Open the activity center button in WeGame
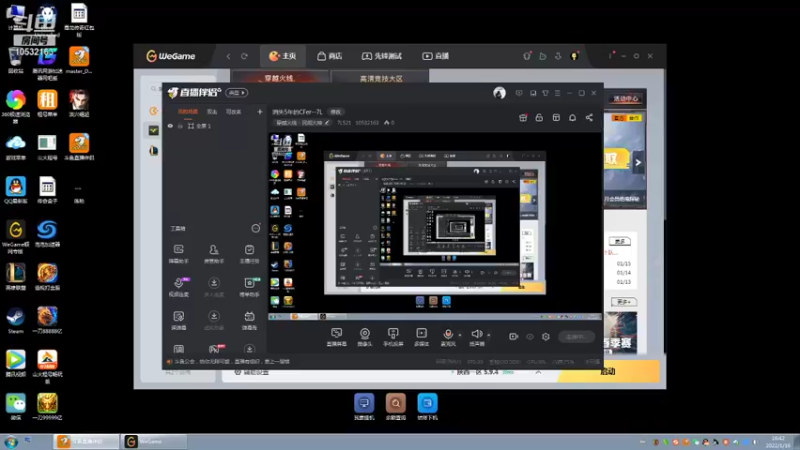 pos(626,98)
